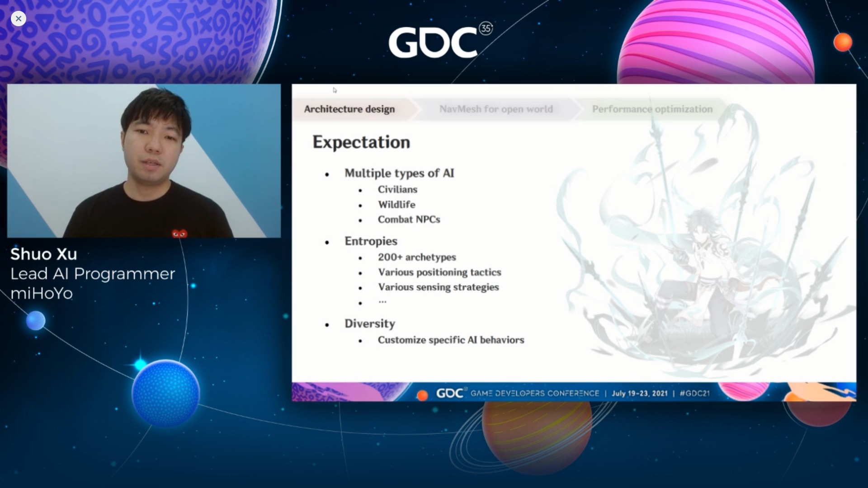Click the "Wildlife" sub-bullet
Screen dimensions: 868x488
click(x=396, y=204)
